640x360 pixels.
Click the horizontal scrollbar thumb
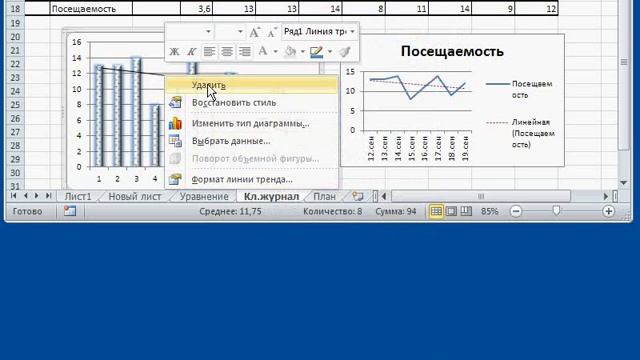point(481,196)
